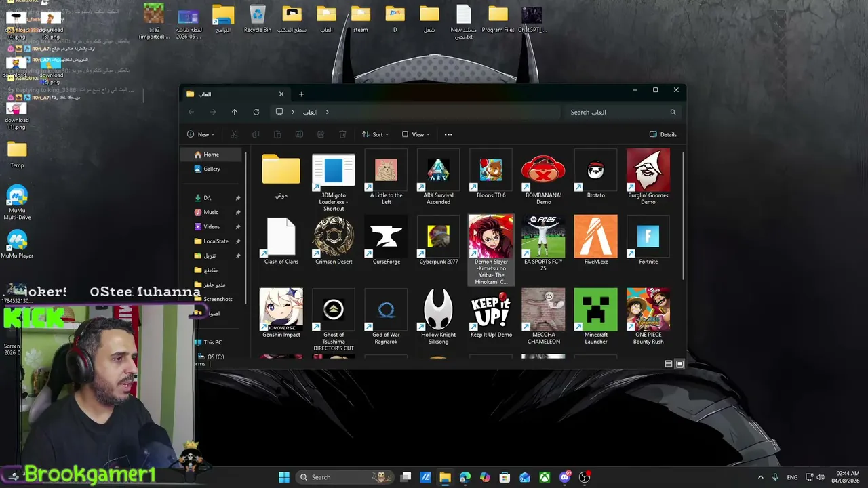This screenshot has width=868, height=488.
Task: Click the Search العاب field
Action: (x=622, y=112)
